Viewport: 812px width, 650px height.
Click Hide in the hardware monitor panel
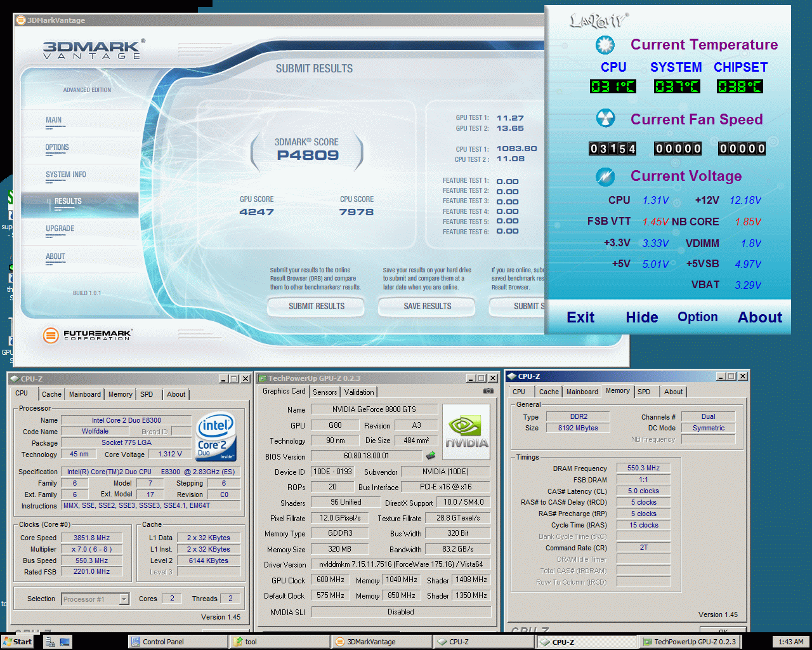point(642,317)
